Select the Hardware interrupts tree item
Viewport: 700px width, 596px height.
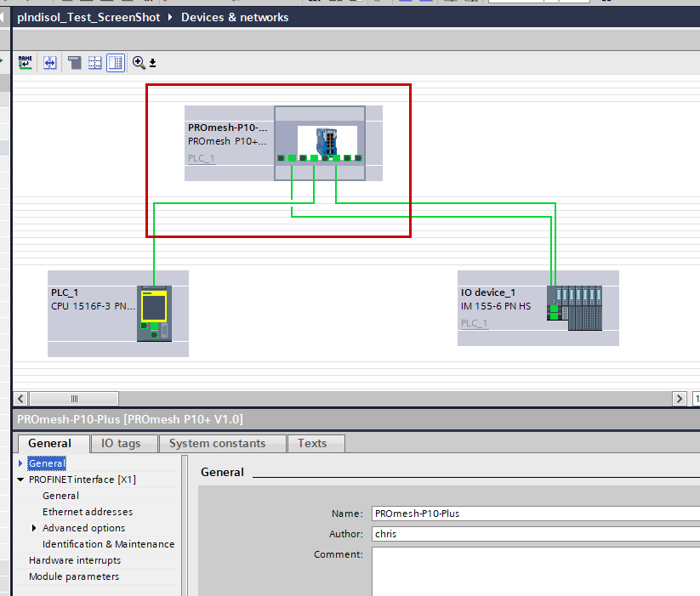click(x=75, y=560)
